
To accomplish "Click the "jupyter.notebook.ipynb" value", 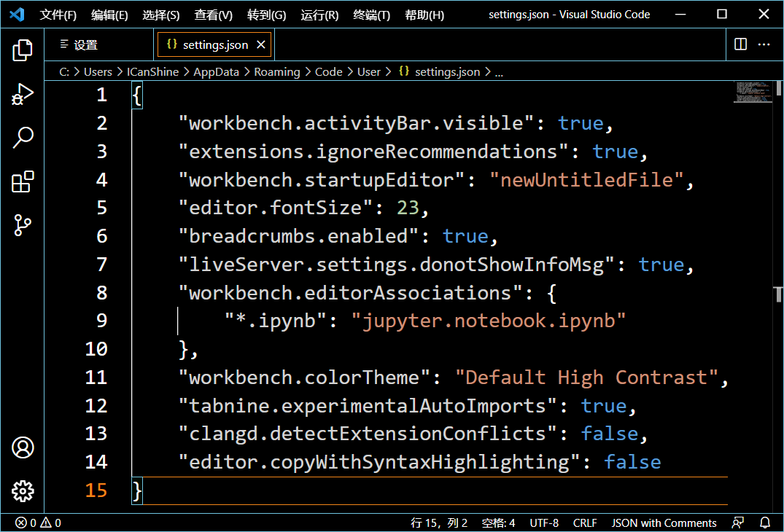I will point(488,321).
